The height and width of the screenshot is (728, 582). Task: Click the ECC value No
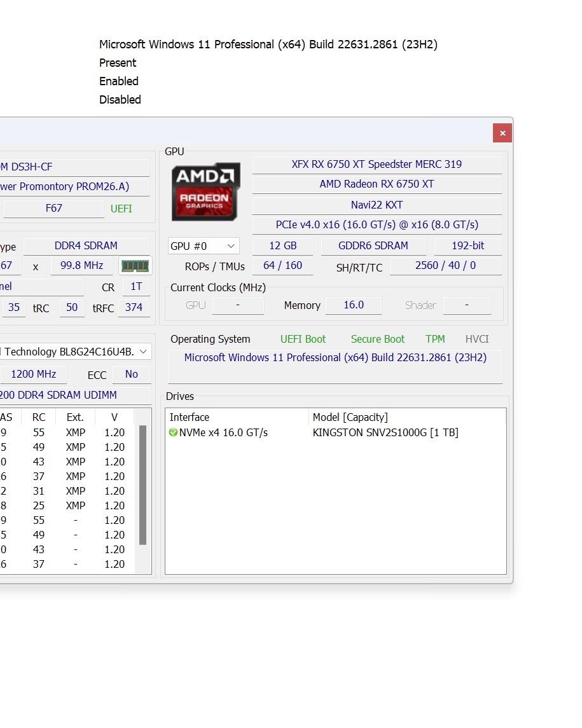tap(132, 374)
